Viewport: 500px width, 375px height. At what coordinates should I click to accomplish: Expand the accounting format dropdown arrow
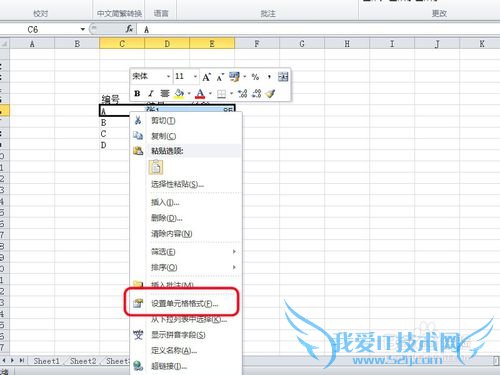click(x=244, y=77)
